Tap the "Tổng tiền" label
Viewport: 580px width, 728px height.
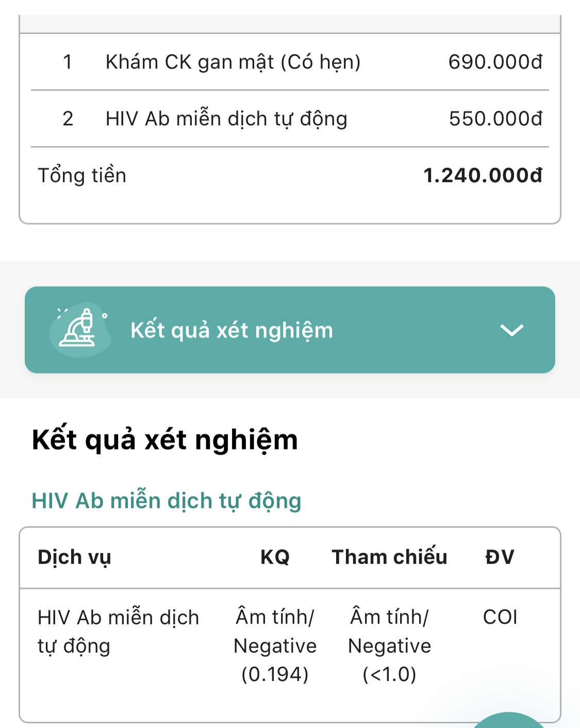pyautogui.click(x=82, y=175)
